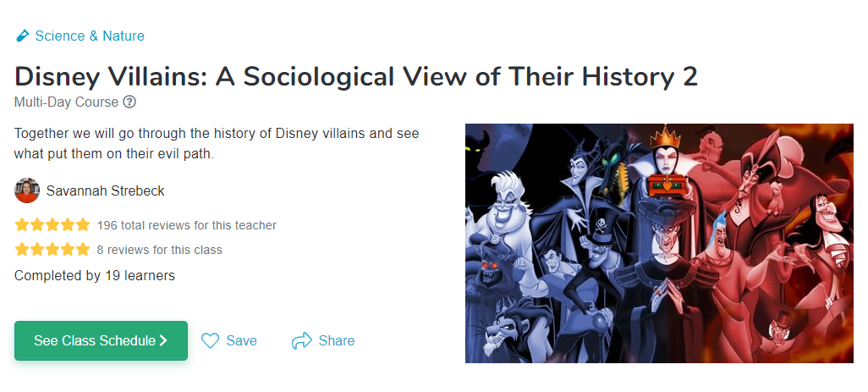
Task: Click the Completed by 19 learners text
Action: [95, 275]
